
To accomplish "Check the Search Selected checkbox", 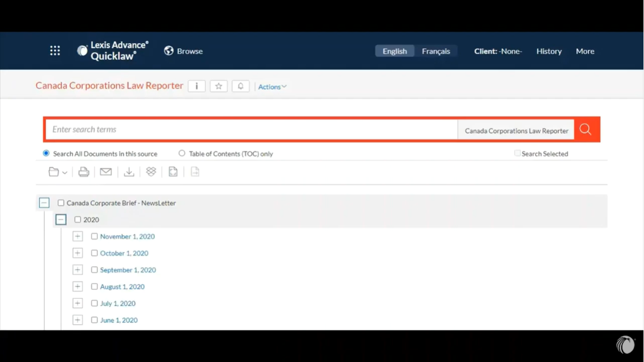I will click(x=517, y=154).
